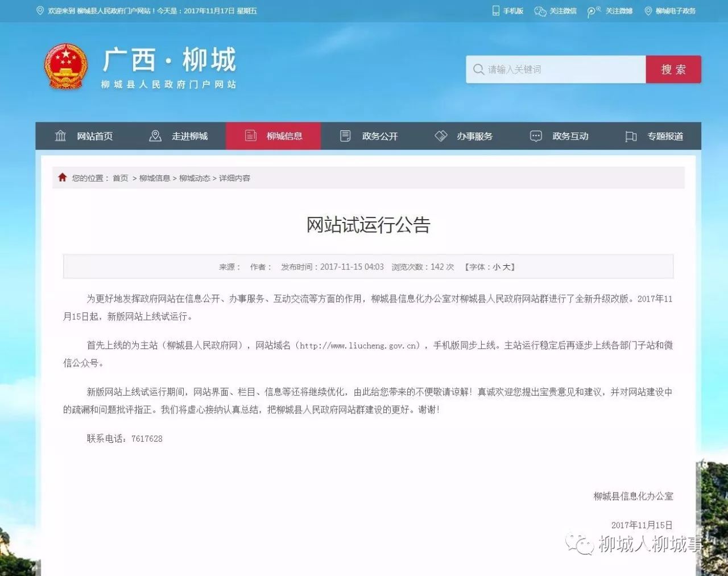728x576 pixels.
Task: Click the red 搜索 button
Action: [x=673, y=69]
